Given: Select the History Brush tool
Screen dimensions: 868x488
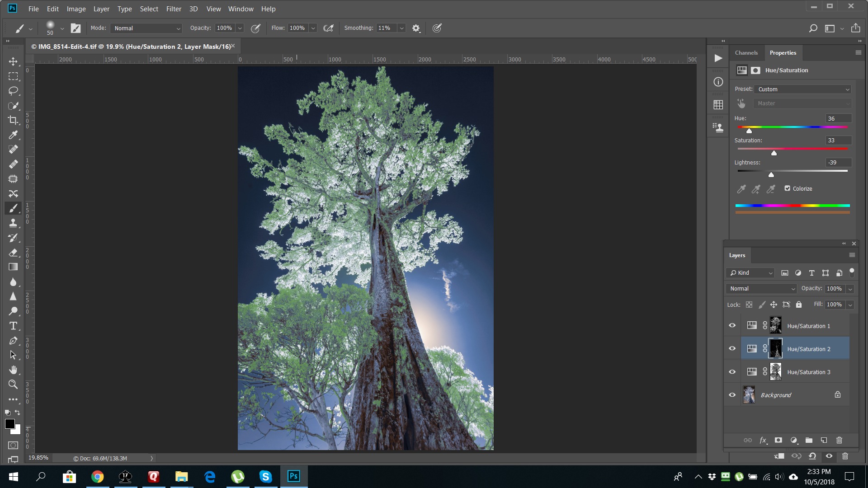Looking at the screenshot, I should (x=13, y=238).
